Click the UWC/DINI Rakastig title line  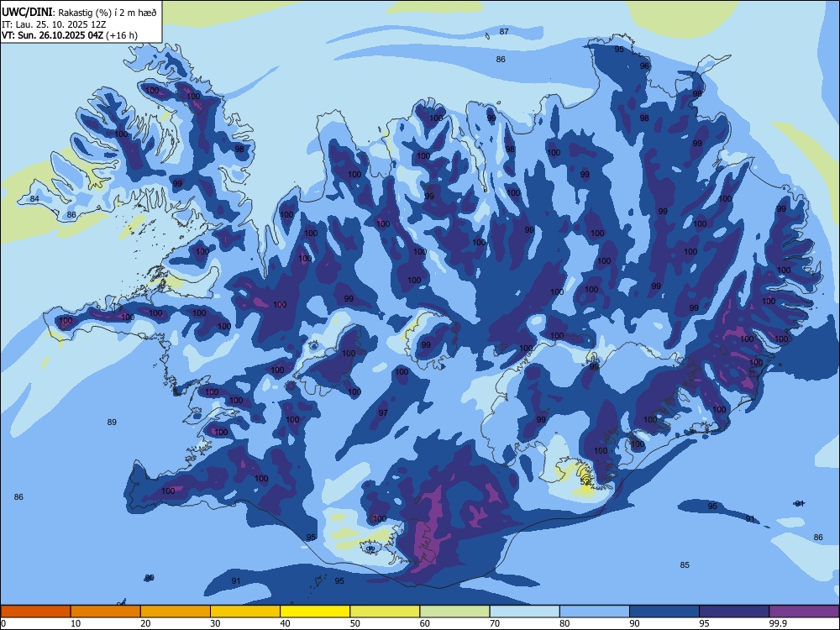tap(79, 12)
